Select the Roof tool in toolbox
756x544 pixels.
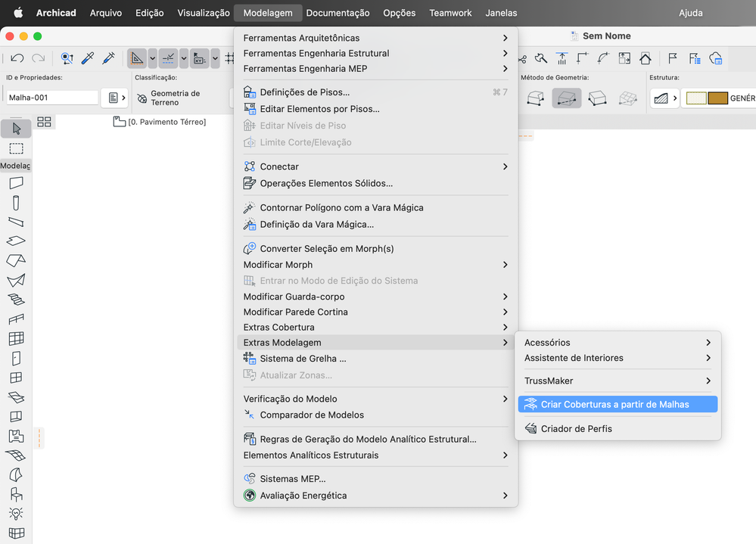(x=16, y=261)
